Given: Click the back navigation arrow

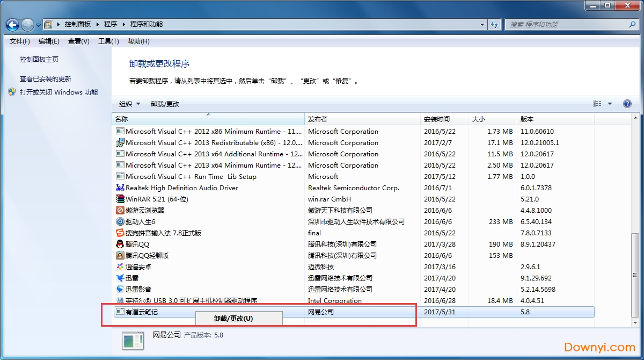Looking at the screenshot, I should [12, 25].
